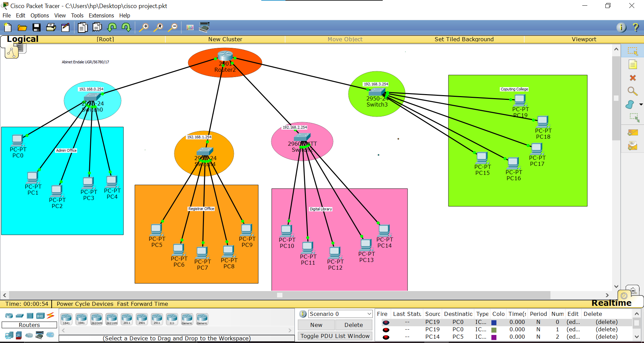Click the Print icon in the toolbar
The width and height of the screenshot is (644, 343).
point(51,27)
